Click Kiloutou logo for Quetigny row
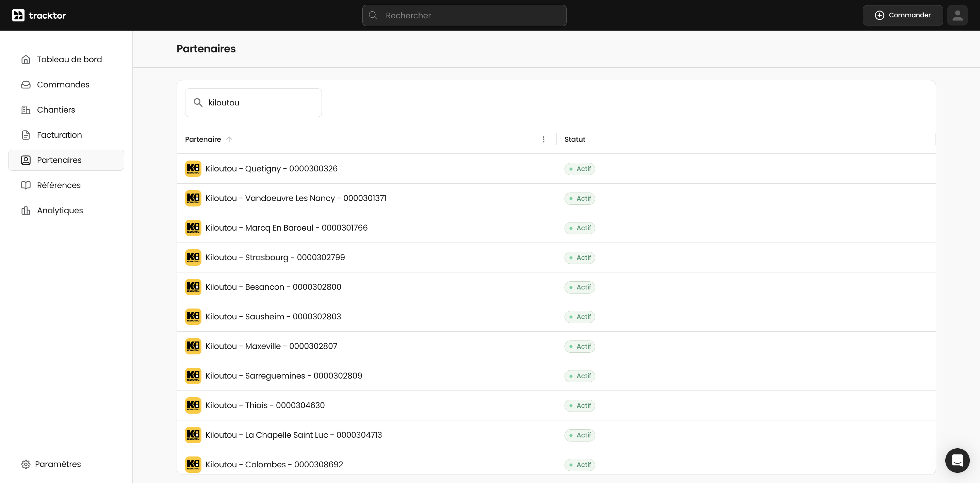This screenshot has width=980, height=483. pos(193,168)
